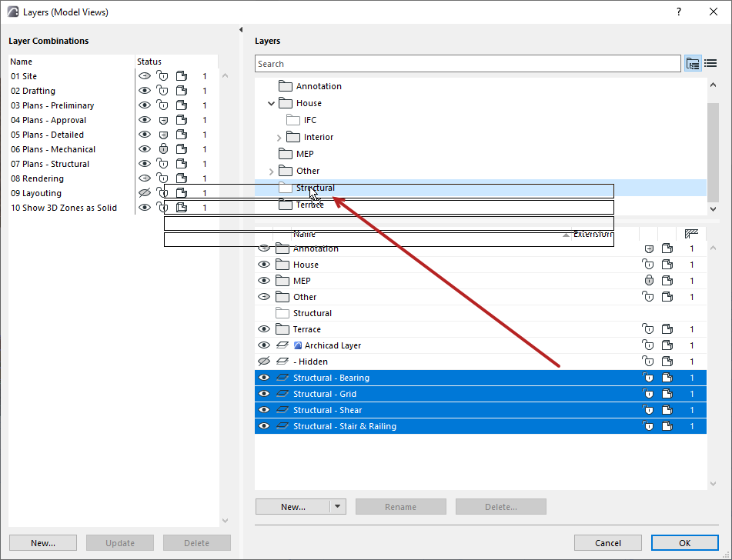Image resolution: width=732 pixels, height=560 pixels.
Task: Toggle eye on MEP folder row
Action: [x=264, y=281]
